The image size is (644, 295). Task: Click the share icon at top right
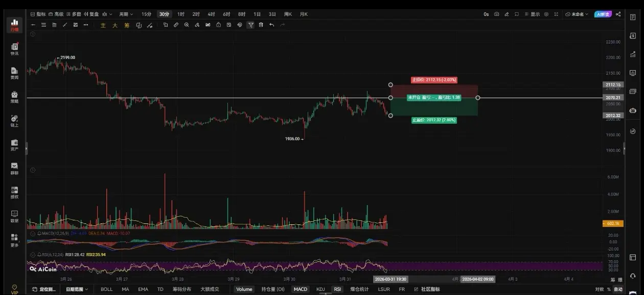tap(618, 14)
